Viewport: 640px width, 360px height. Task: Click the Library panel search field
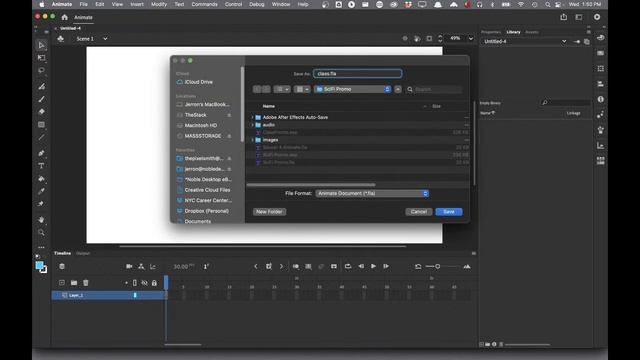tap(565, 102)
